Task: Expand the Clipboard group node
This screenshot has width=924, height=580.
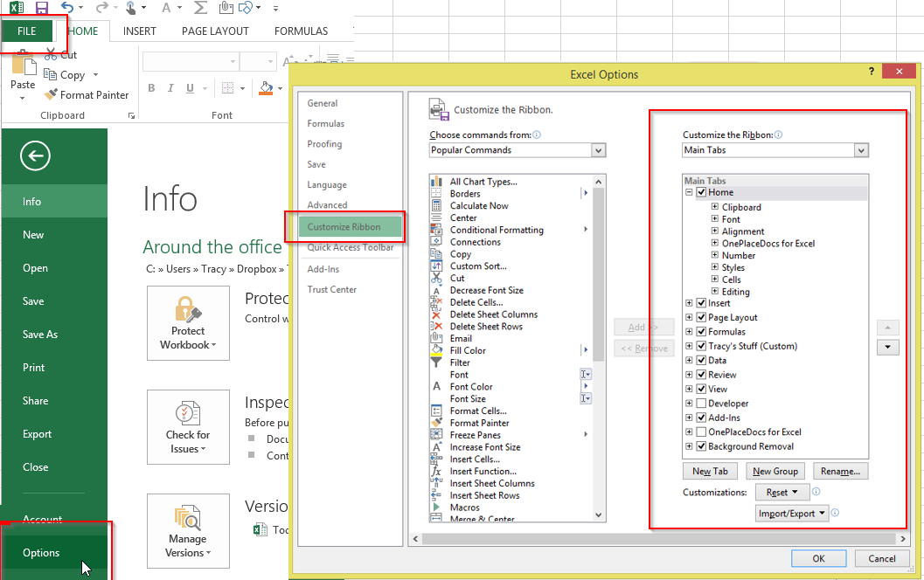Action: pyautogui.click(x=714, y=207)
